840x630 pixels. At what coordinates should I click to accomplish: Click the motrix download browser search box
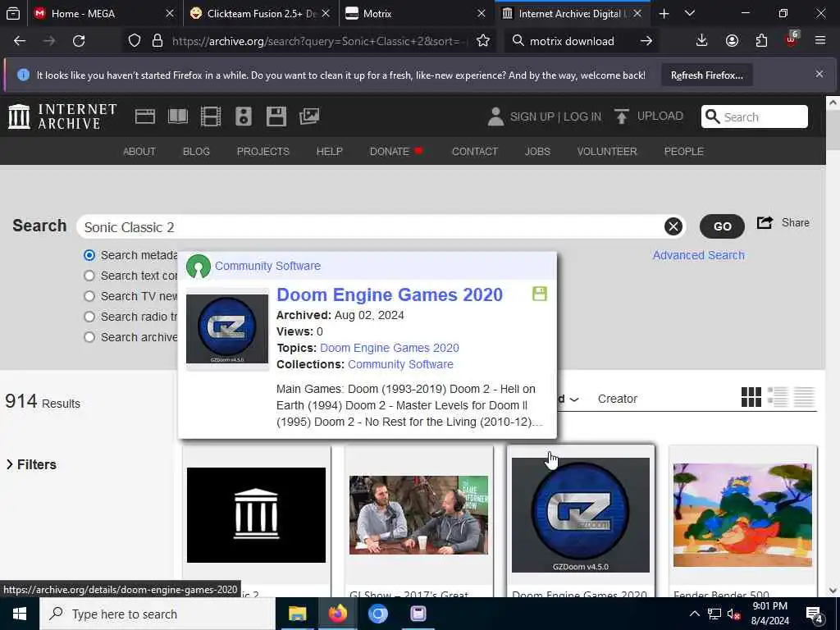pyautogui.click(x=582, y=41)
